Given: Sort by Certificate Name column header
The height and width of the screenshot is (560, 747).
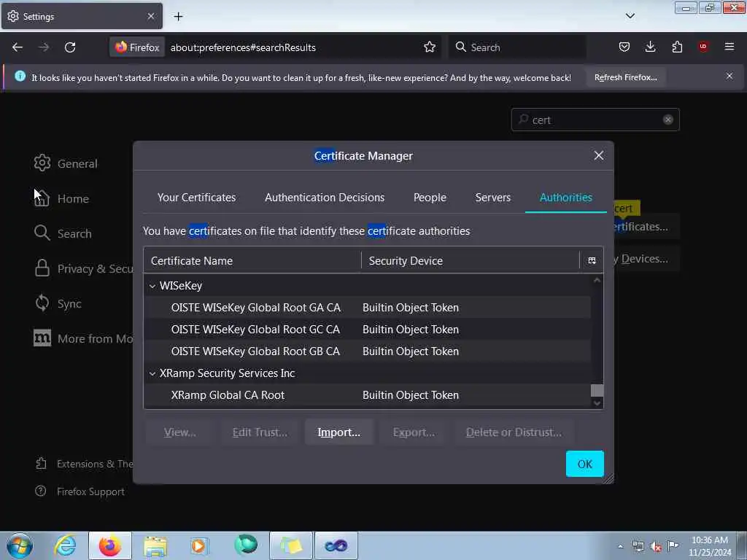Looking at the screenshot, I should coord(252,260).
